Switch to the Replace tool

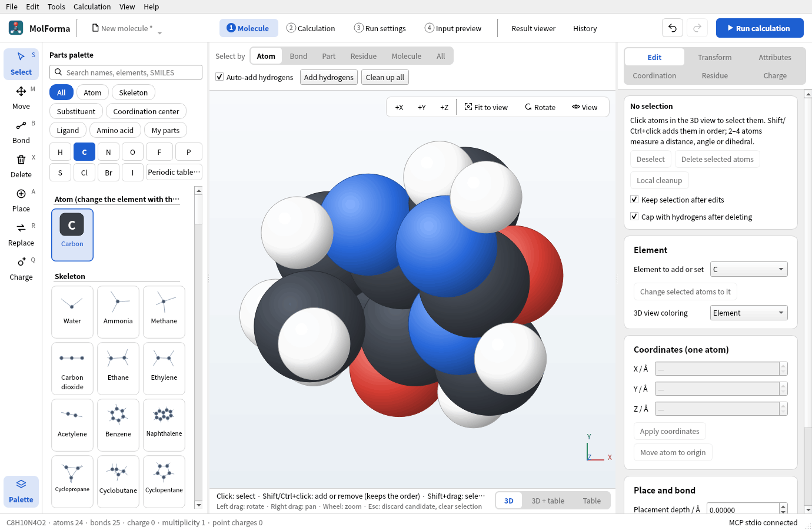(21, 234)
